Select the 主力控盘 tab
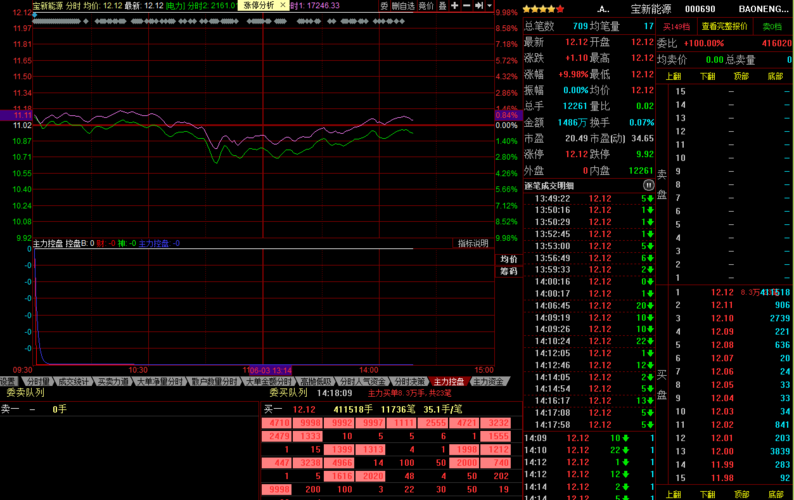Screen dimensions: 794x500 click(449, 381)
